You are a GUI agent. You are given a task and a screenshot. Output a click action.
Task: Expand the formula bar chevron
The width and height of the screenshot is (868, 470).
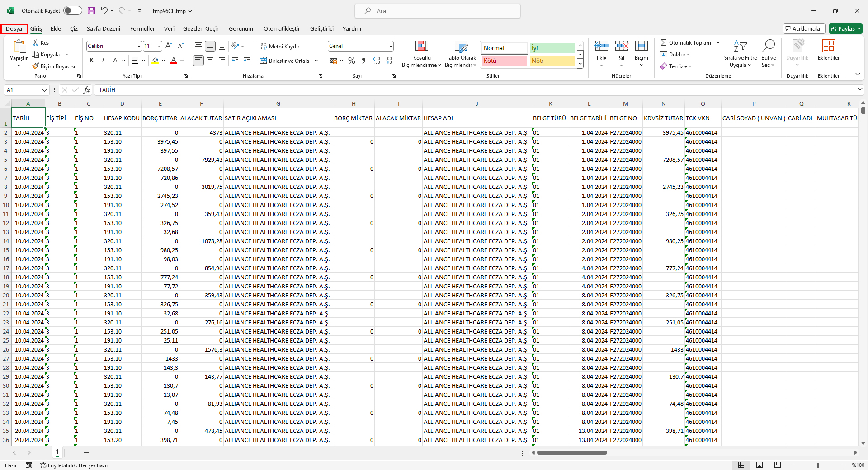tap(859, 89)
